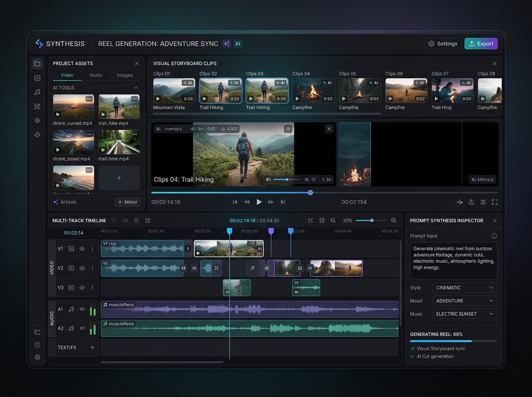Open AI tools link in assets panel

(65, 202)
